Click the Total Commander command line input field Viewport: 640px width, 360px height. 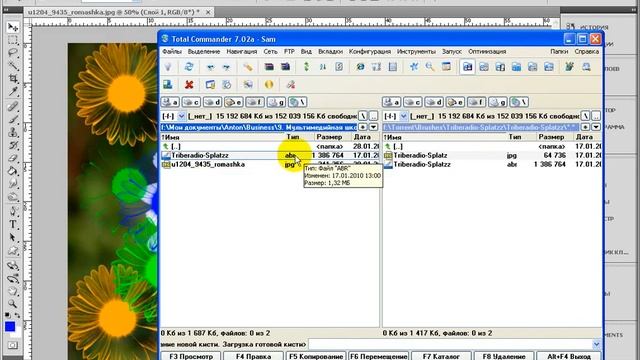450,344
